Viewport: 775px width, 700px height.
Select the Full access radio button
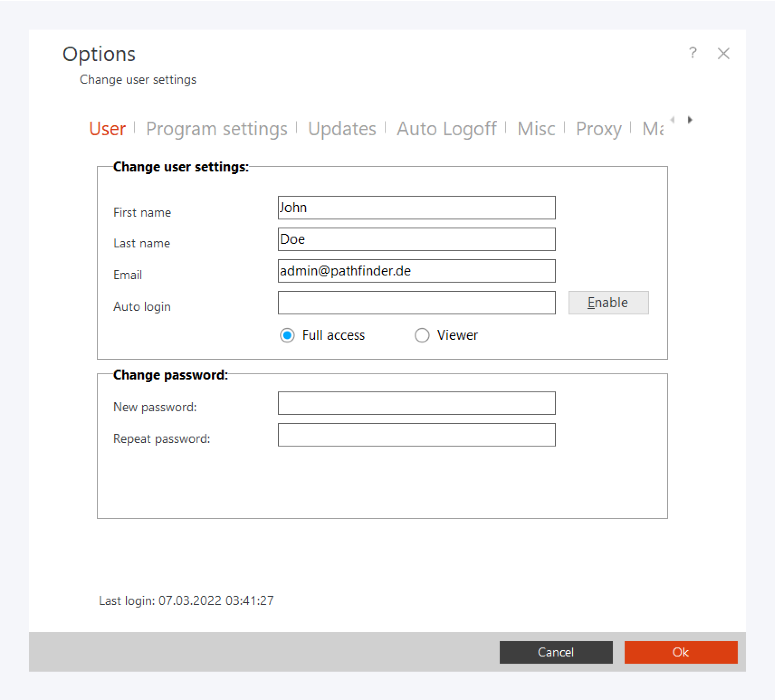tap(287, 335)
